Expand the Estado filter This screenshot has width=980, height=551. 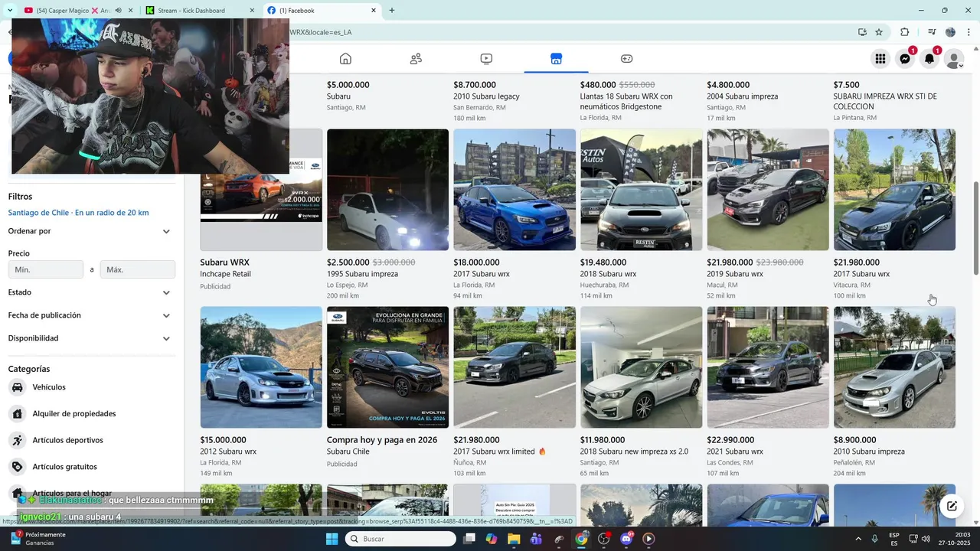[91, 292]
